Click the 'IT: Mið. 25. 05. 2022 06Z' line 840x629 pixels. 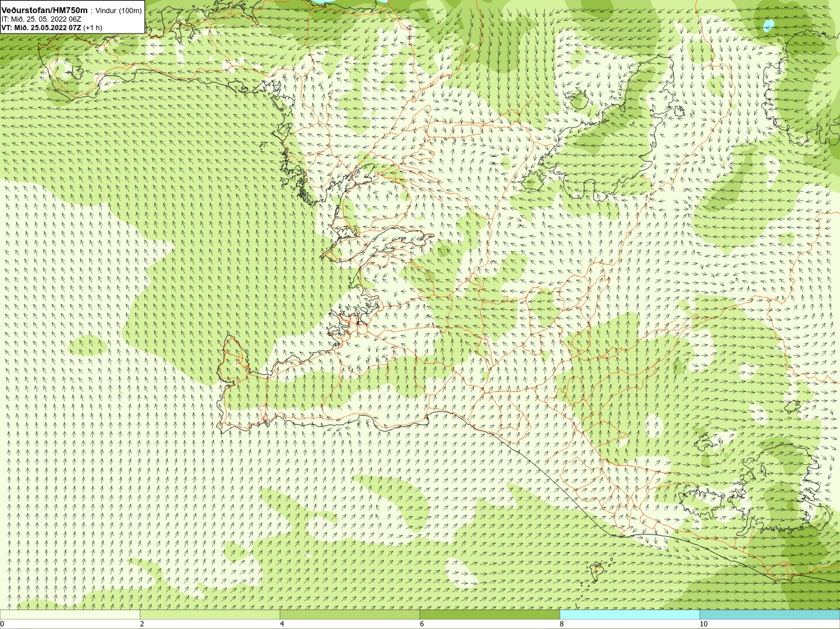point(41,20)
